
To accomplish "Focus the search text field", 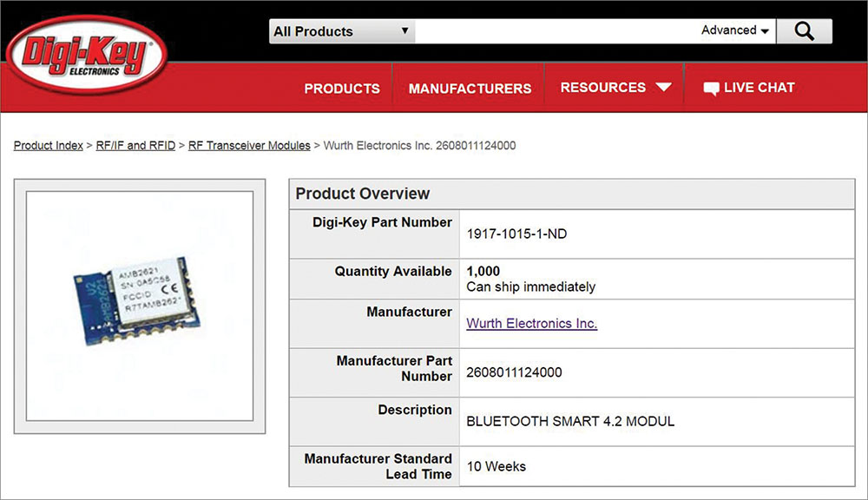I will 556,31.
